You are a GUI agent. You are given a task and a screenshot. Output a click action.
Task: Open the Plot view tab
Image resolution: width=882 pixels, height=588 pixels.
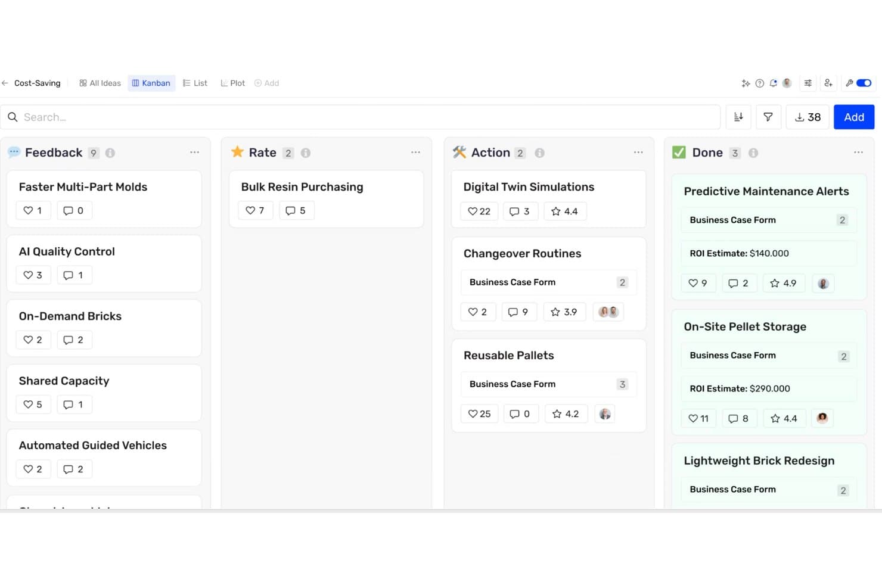(233, 83)
